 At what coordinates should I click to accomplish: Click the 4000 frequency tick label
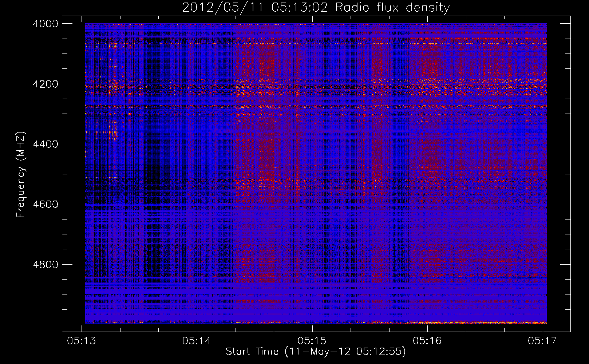coord(46,24)
